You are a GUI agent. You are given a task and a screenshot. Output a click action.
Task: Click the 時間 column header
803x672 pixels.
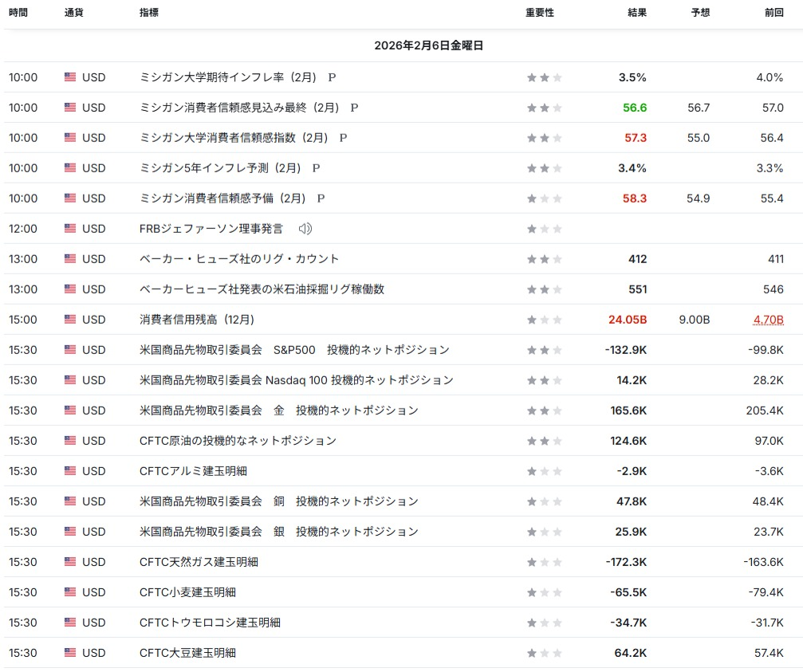point(18,13)
